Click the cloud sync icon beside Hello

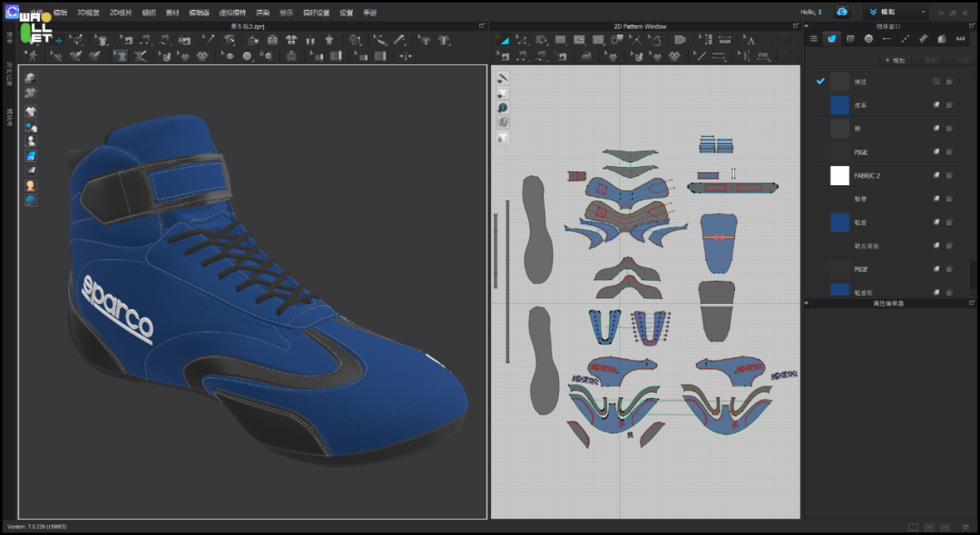(842, 12)
